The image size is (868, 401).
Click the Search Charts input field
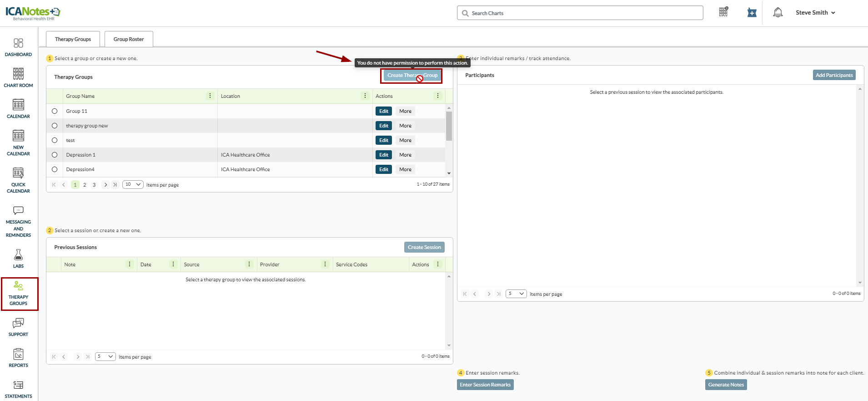tap(580, 13)
